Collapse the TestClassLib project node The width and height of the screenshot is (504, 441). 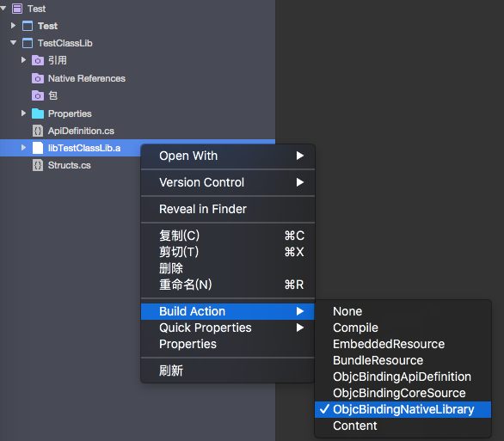pyautogui.click(x=13, y=43)
